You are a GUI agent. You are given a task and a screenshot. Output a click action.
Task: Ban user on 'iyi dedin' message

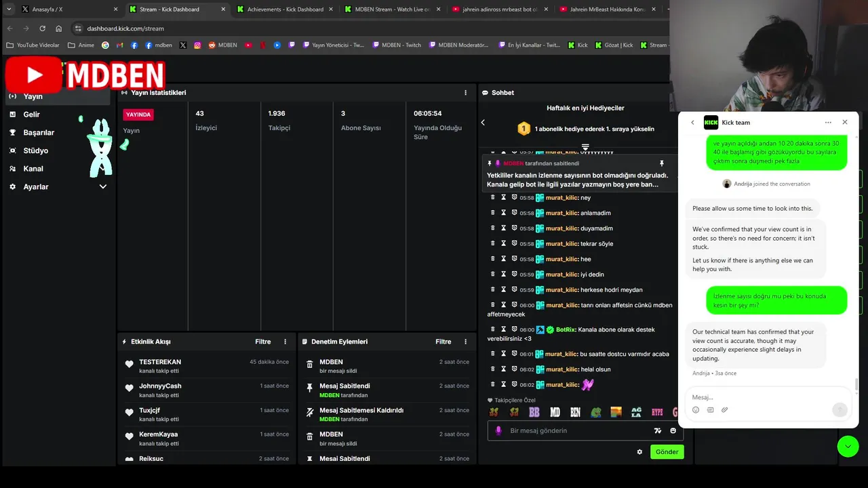pos(514,274)
